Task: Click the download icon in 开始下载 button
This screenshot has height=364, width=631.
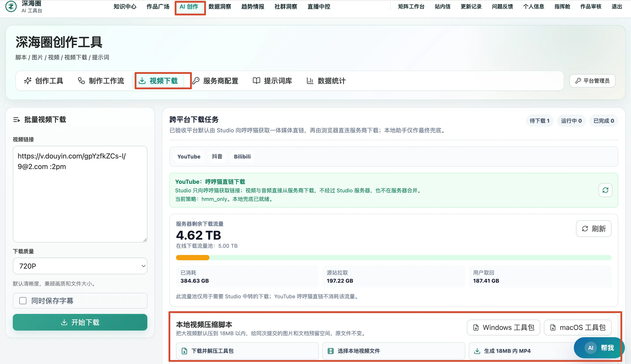Action: click(x=64, y=322)
